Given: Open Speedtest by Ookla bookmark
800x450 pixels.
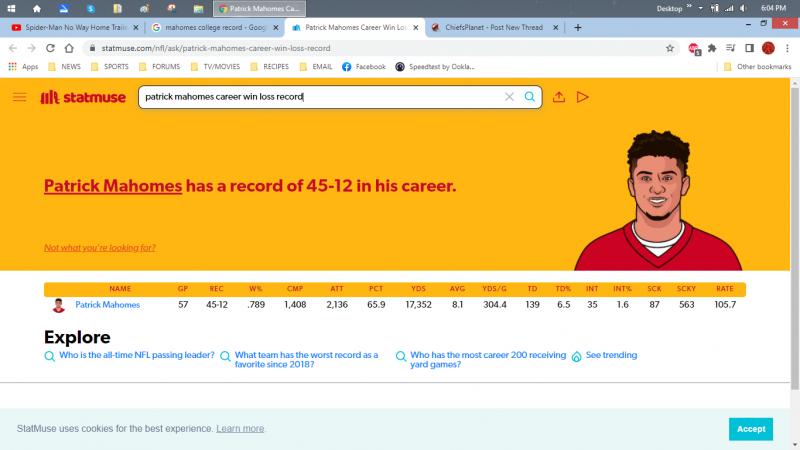Looking at the screenshot, I should click(435, 67).
